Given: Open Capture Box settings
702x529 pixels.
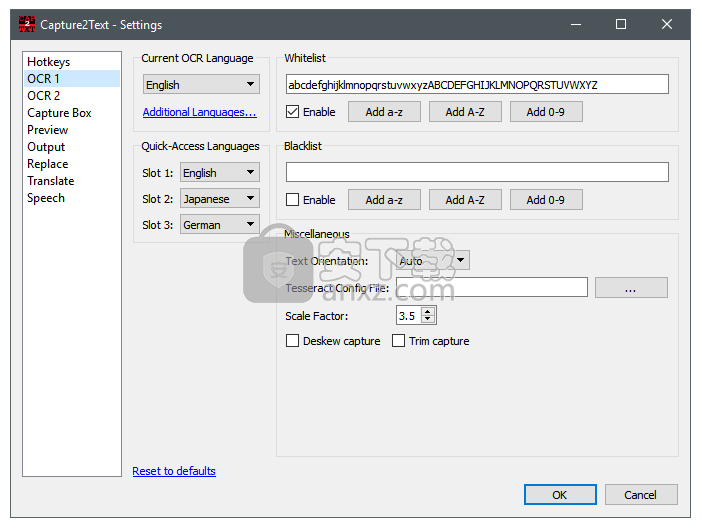Looking at the screenshot, I should click(72, 113).
